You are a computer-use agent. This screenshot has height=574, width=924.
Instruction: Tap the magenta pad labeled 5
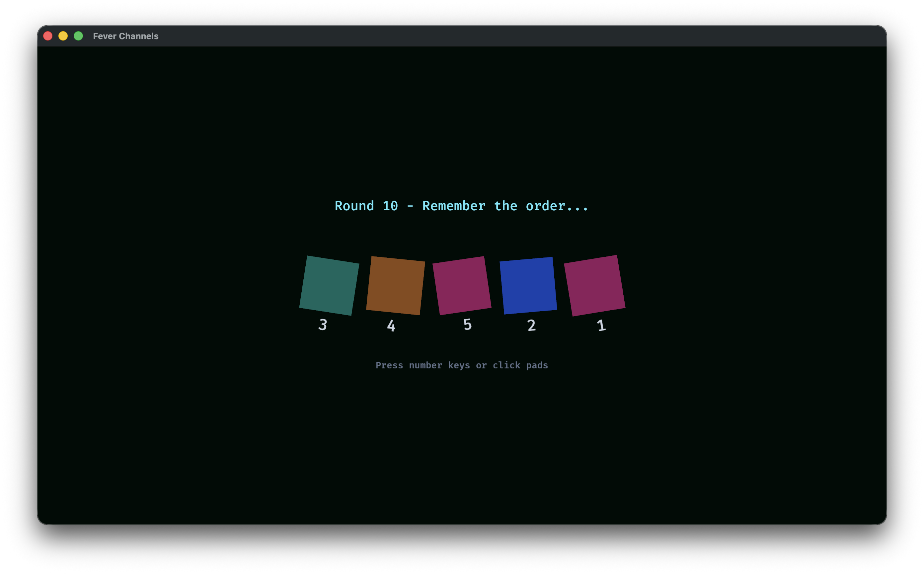point(462,285)
